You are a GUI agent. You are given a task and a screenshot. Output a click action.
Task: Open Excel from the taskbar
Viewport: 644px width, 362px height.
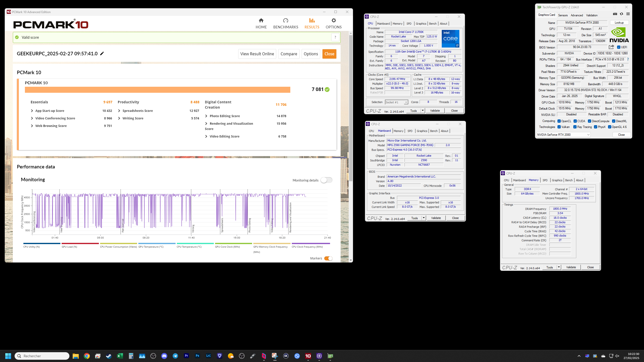pos(120,356)
